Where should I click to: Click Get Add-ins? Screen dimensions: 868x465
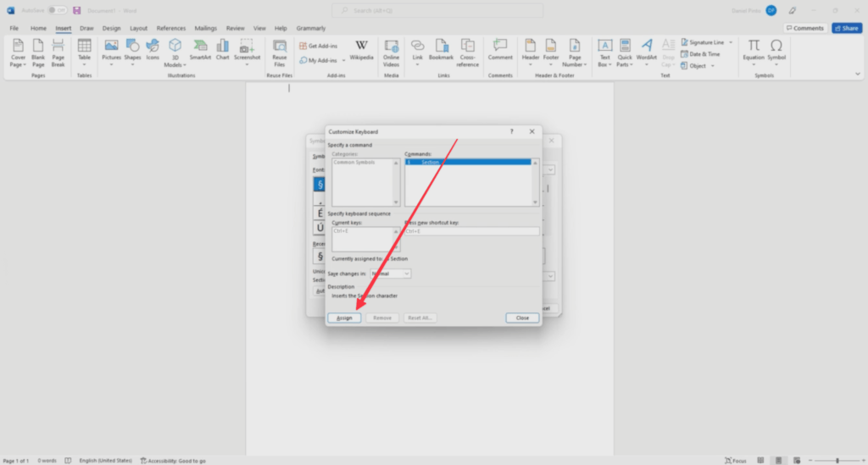coord(319,46)
